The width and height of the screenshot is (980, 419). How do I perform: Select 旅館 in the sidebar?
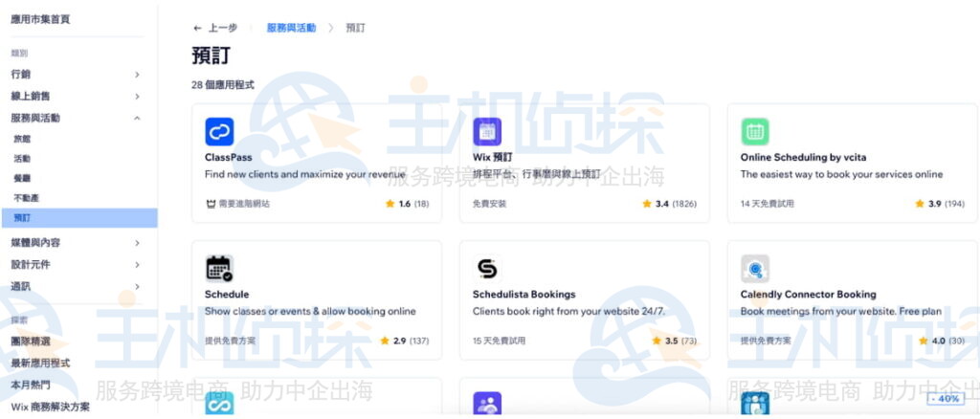click(22, 139)
